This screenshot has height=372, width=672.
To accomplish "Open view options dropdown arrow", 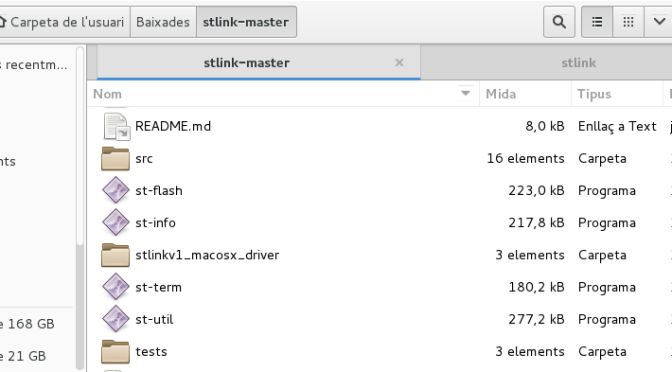I will (x=659, y=22).
